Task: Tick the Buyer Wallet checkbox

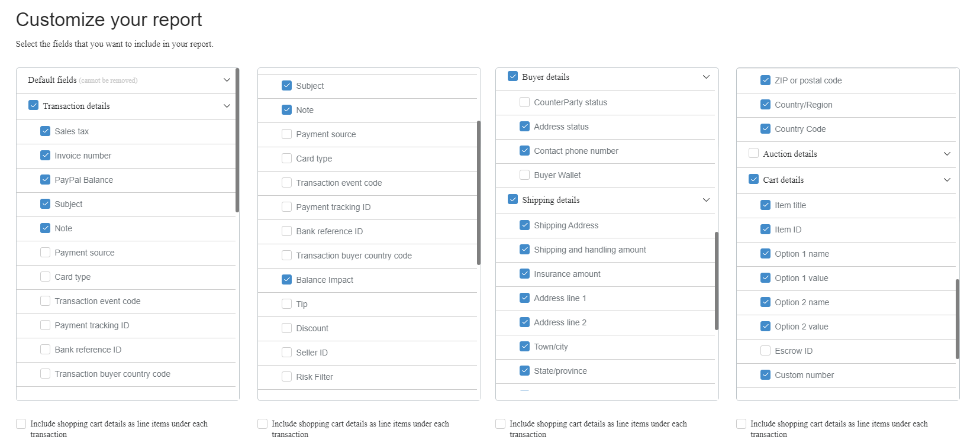Action: [x=525, y=175]
